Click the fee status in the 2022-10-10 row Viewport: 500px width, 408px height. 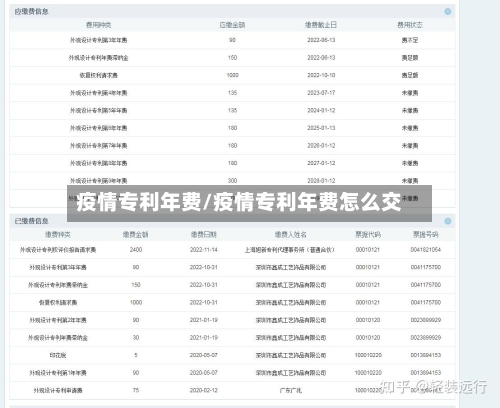click(x=410, y=75)
